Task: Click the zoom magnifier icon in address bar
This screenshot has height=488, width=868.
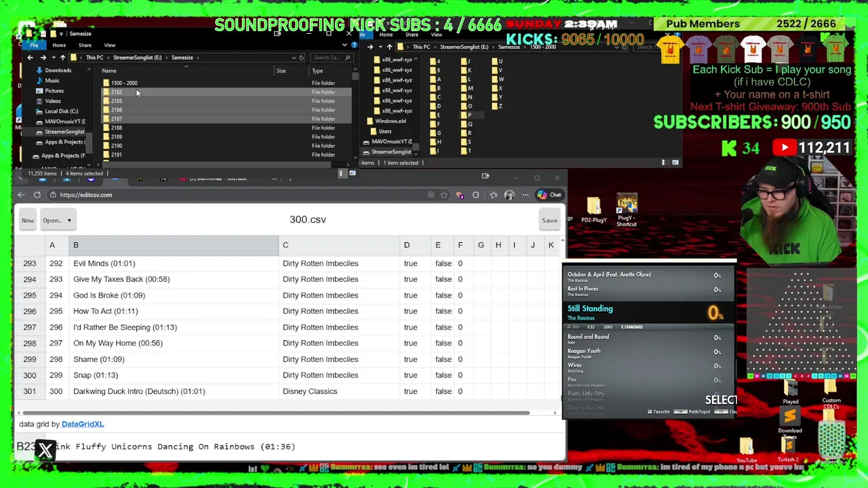Action: 431,195
